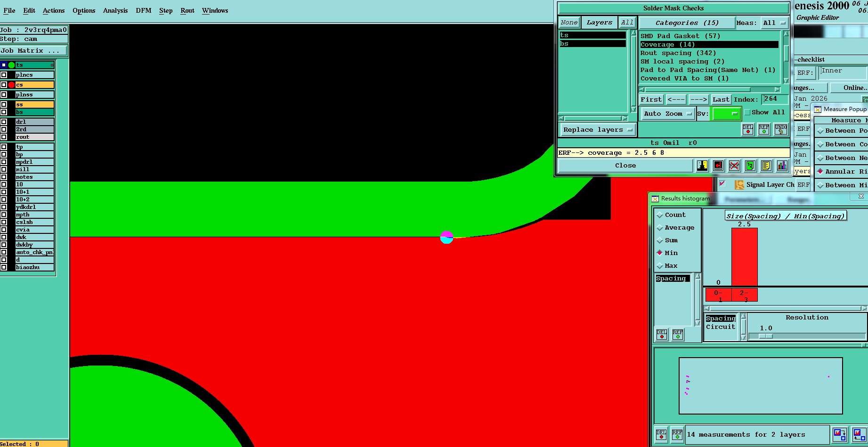
Task: Open the Edit menu
Action: pos(29,10)
